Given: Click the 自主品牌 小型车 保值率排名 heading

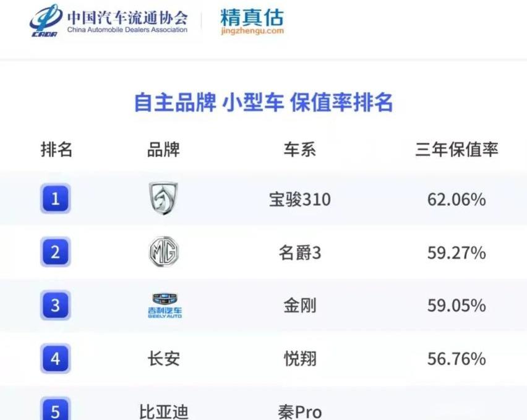Looking at the screenshot, I should point(263,102).
